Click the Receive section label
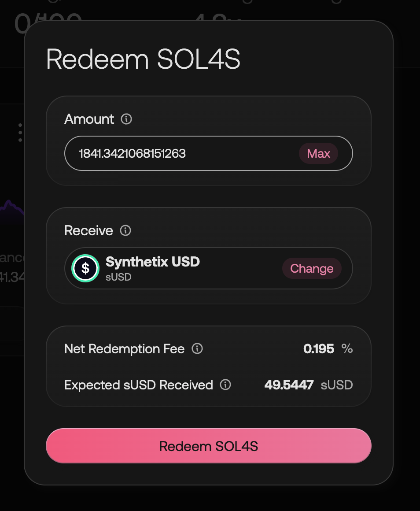The image size is (420, 511). [88, 231]
